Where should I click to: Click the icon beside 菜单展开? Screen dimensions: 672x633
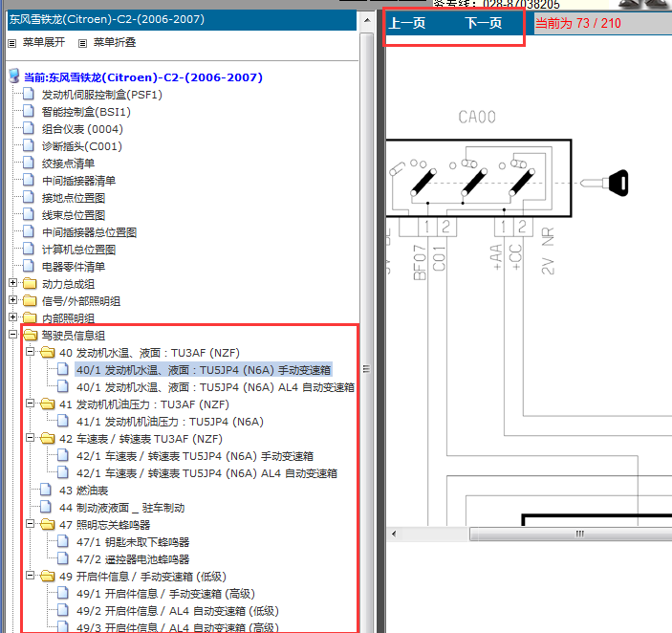point(12,43)
